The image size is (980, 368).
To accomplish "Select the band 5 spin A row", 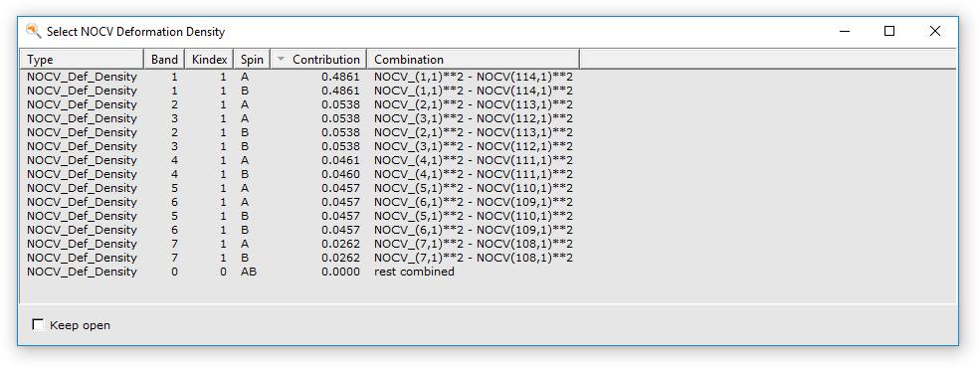I will point(488,188).
